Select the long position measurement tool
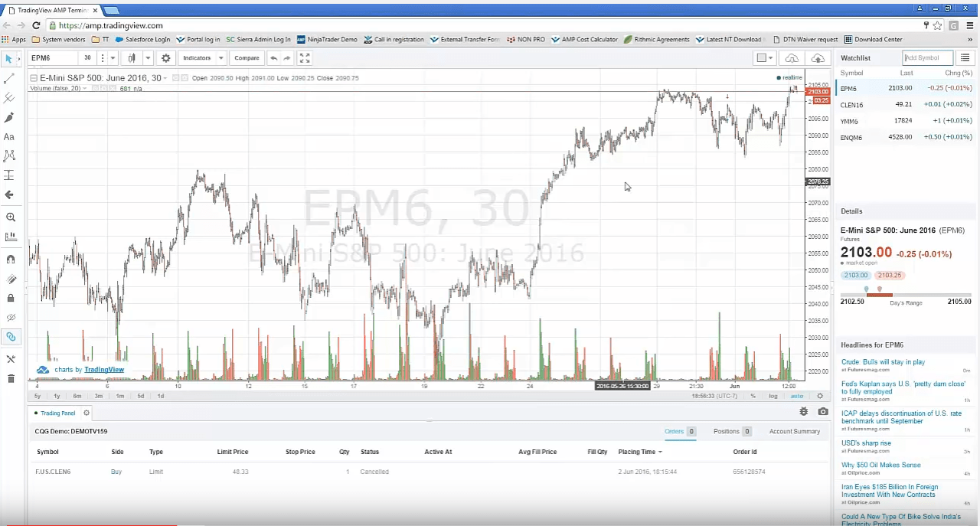 click(x=9, y=175)
